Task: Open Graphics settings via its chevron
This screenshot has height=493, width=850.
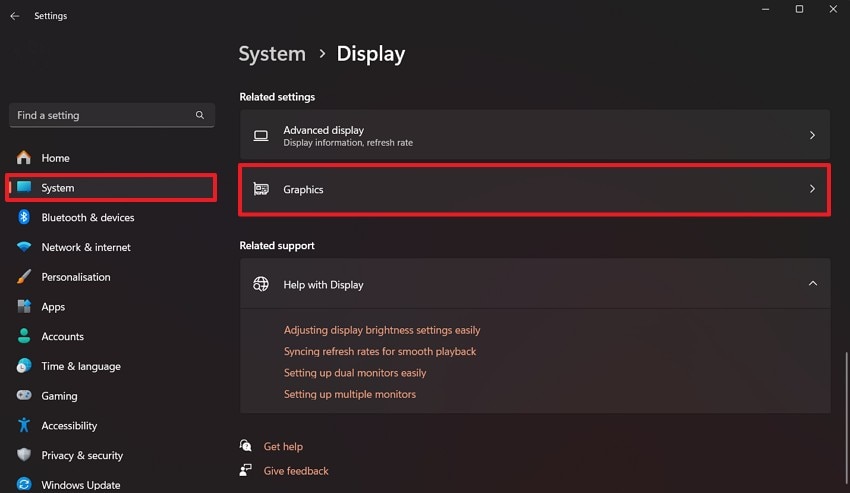Action: (812, 189)
